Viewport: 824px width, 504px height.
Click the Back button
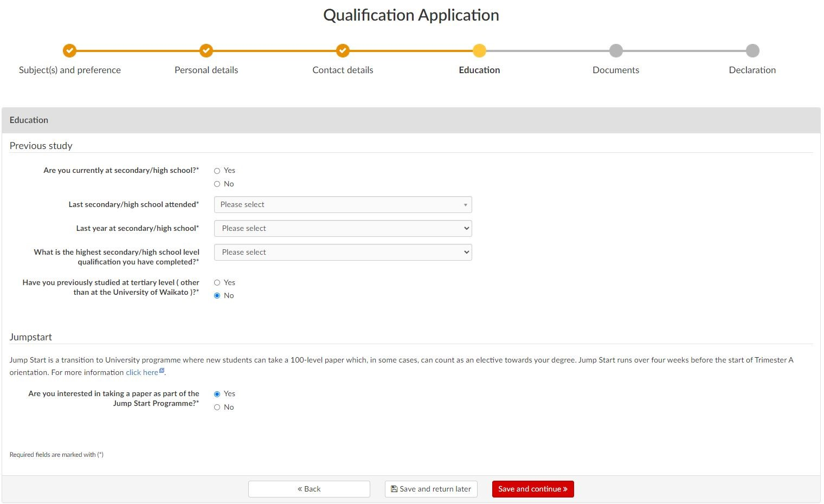[x=309, y=489]
